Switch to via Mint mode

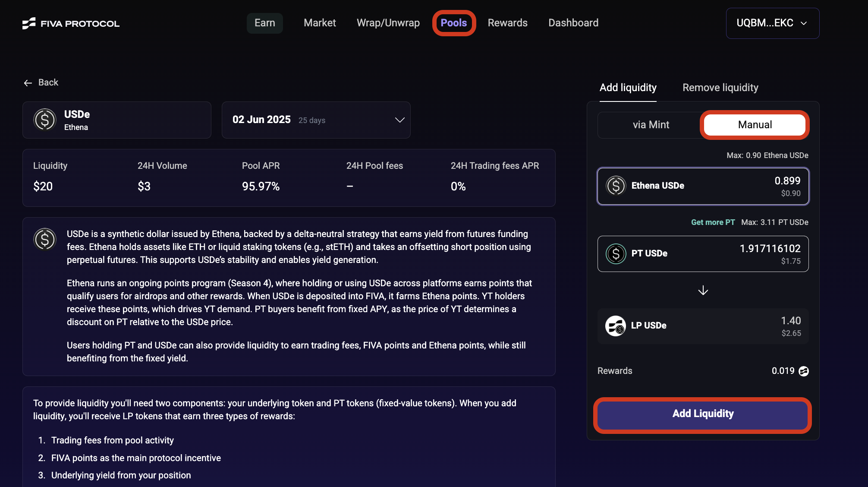651,125
